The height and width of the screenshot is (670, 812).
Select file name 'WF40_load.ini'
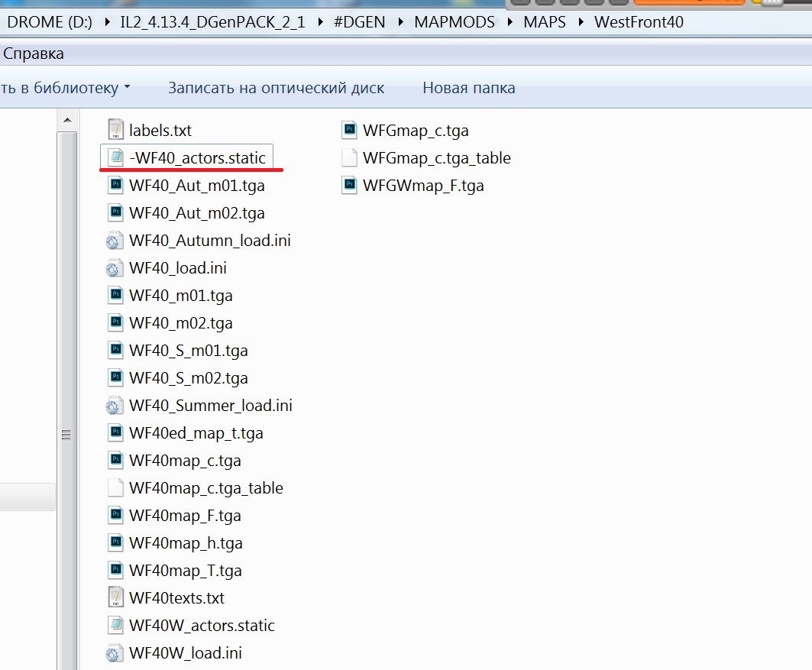(x=178, y=267)
